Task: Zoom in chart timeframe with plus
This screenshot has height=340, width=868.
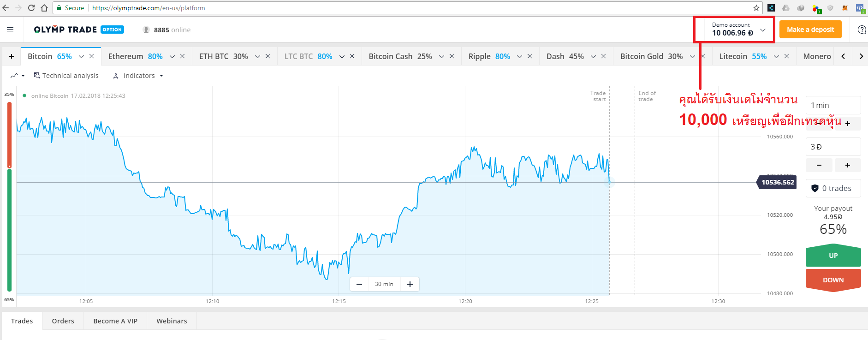Action: coord(410,284)
